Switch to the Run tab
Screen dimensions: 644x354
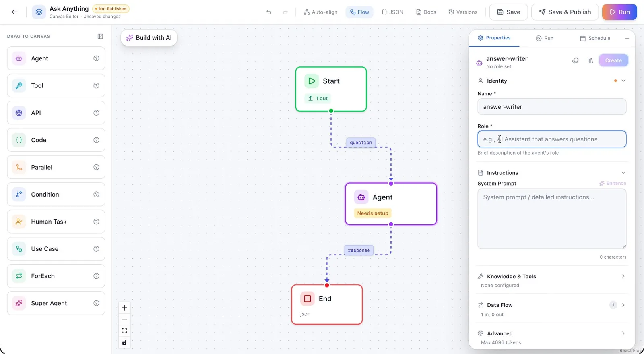pos(545,38)
